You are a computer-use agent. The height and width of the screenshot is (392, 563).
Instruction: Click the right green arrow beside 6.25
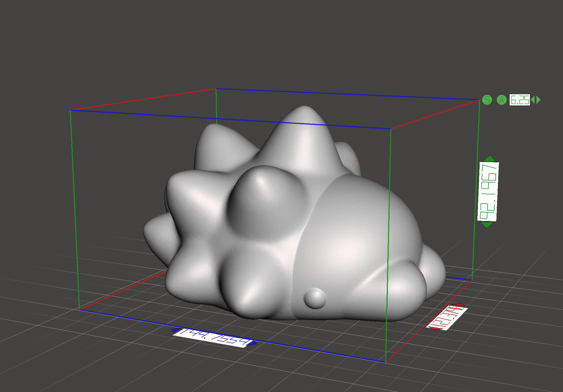point(538,100)
